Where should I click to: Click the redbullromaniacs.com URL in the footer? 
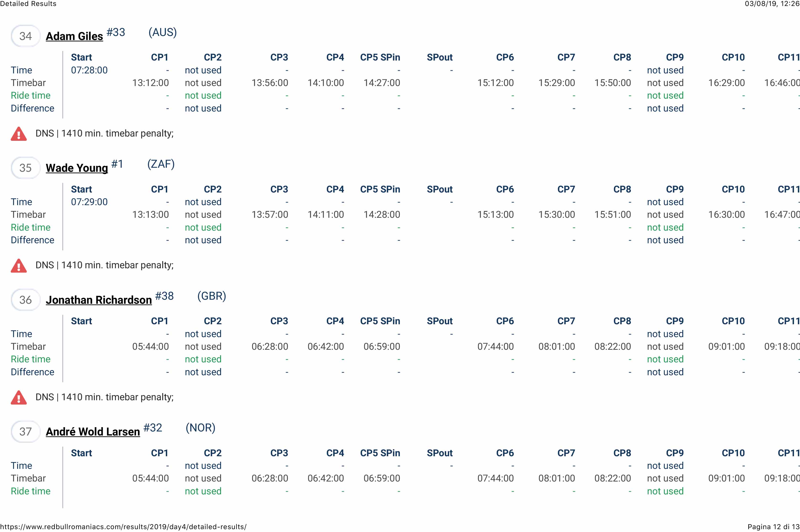[123, 527]
